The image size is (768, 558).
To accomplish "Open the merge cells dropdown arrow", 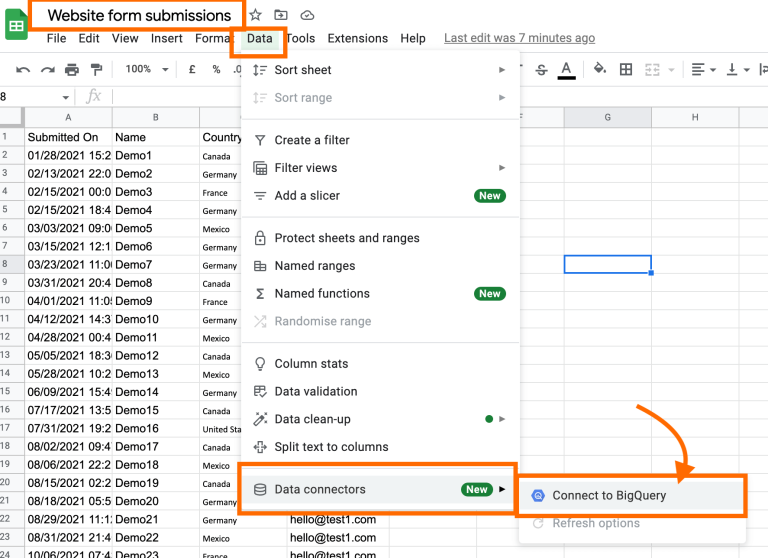I will [x=672, y=70].
